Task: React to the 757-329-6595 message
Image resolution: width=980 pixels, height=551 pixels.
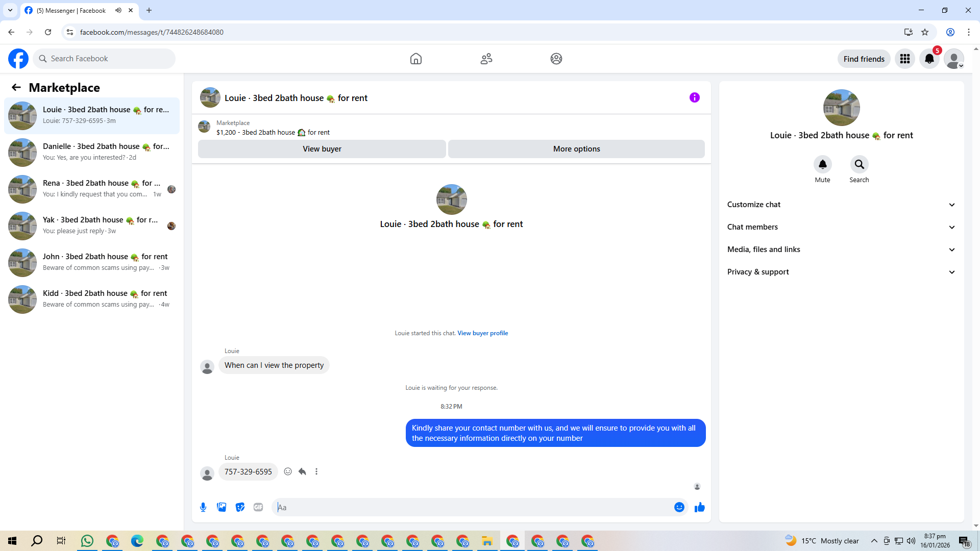Action: point(288,471)
